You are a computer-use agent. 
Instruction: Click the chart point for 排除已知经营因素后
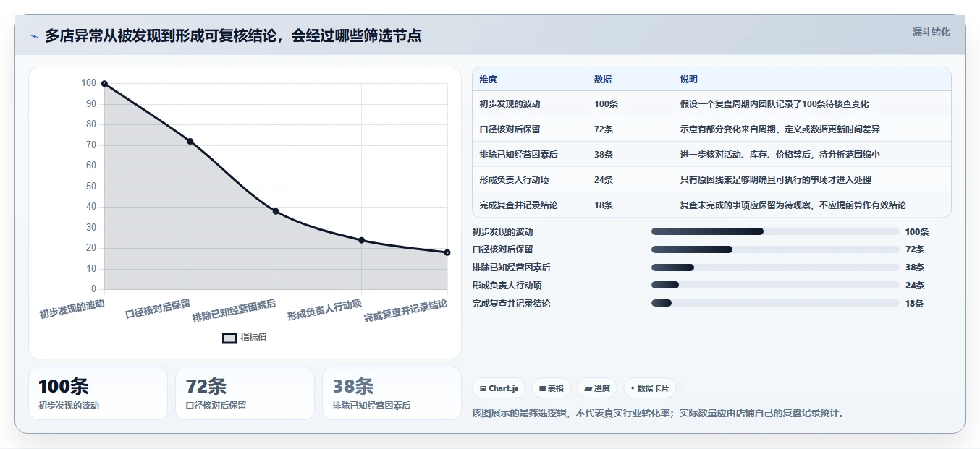tap(276, 211)
